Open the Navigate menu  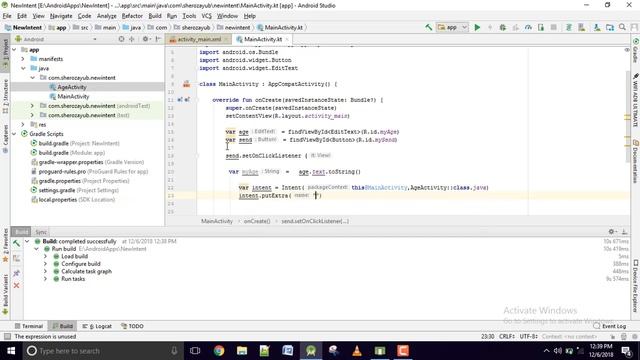[61, 16]
